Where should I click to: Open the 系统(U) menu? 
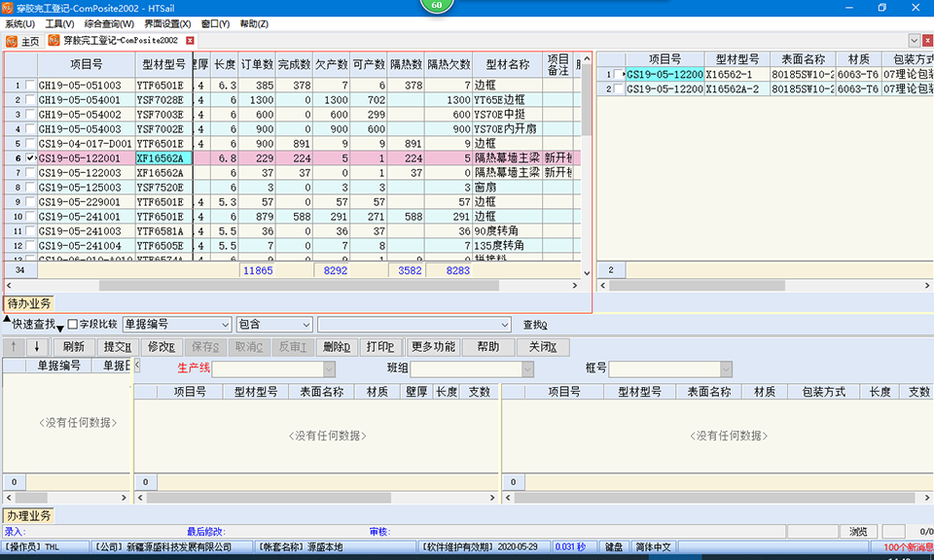coord(19,23)
